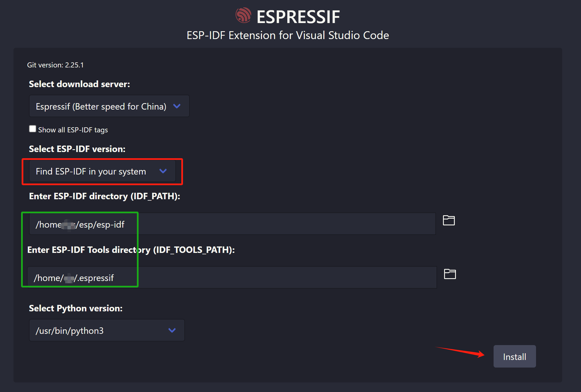Expand the Find ESP-IDF in your system dropdown
Viewport: 581px width, 392px height.
(102, 171)
